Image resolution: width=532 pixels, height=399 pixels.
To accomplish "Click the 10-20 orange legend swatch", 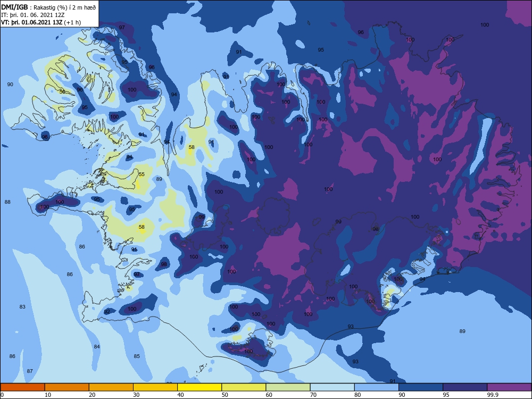I will tap(67, 387).
